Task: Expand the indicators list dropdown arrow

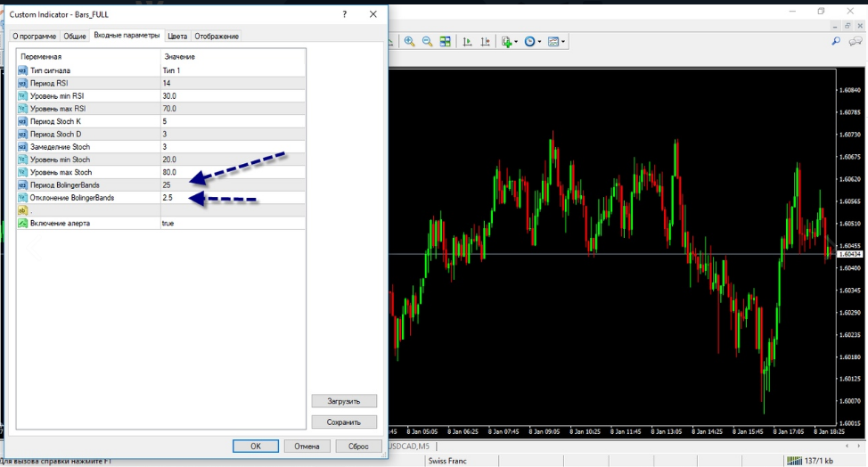Action: [516, 42]
